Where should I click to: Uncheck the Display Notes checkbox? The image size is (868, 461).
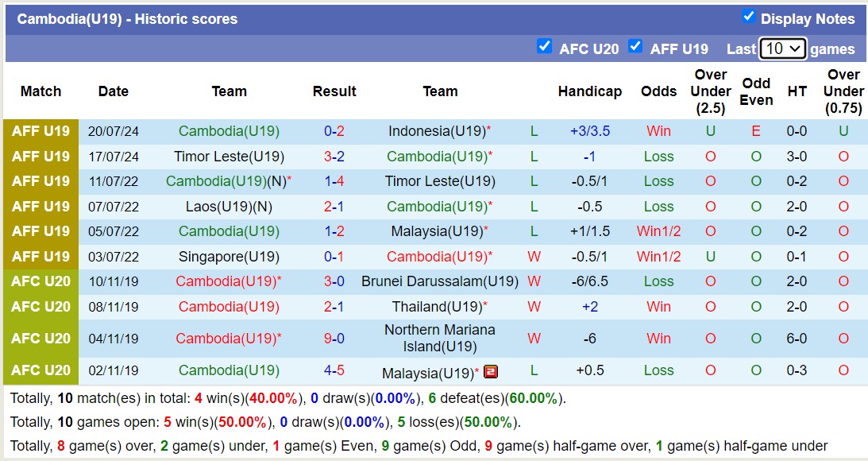point(748,16)
